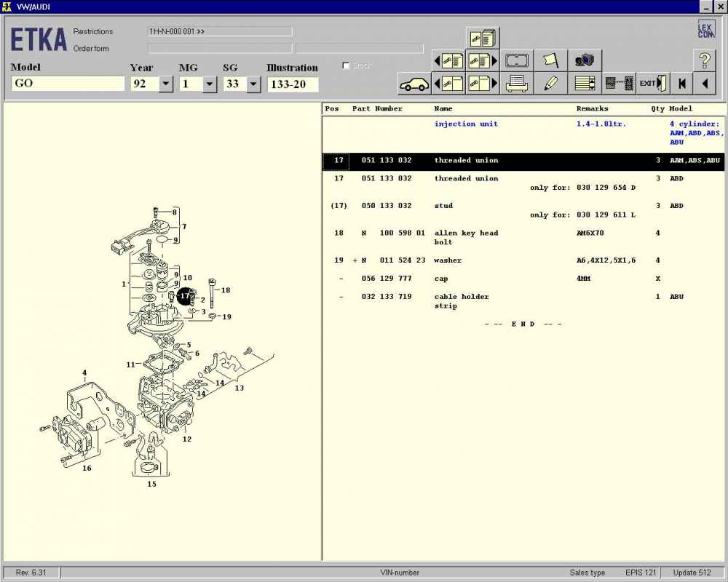Screen dimensions: 728x582
Task: Click EPIS 121 in status bar
Action: (641, 573)
